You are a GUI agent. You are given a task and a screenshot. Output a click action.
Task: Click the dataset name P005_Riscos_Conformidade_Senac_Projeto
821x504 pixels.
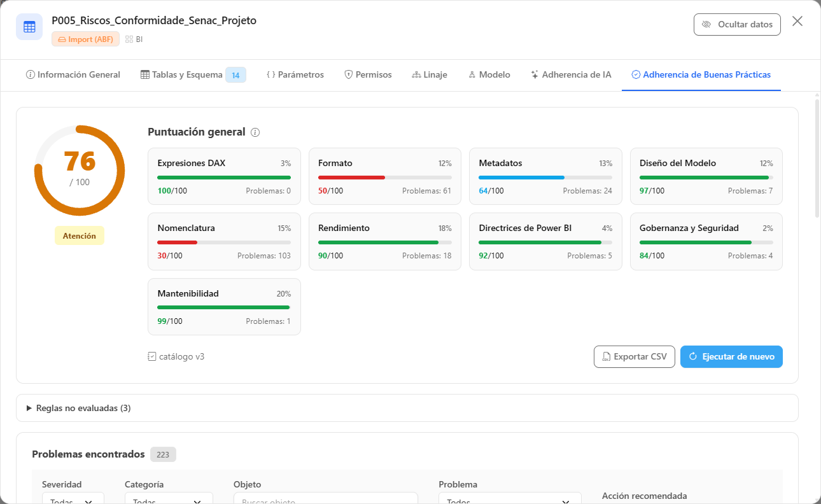[154, 20]
